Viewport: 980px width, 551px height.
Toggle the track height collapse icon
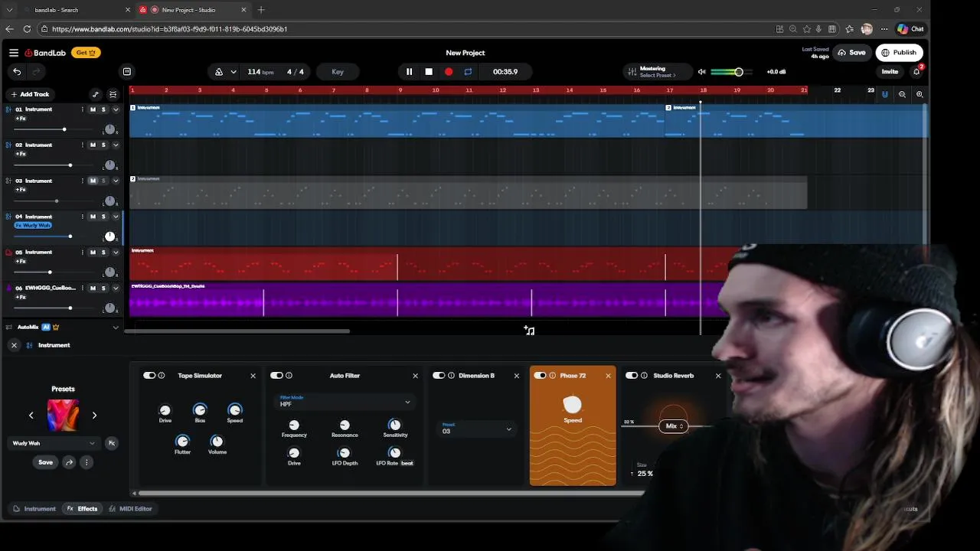point(113,94)
